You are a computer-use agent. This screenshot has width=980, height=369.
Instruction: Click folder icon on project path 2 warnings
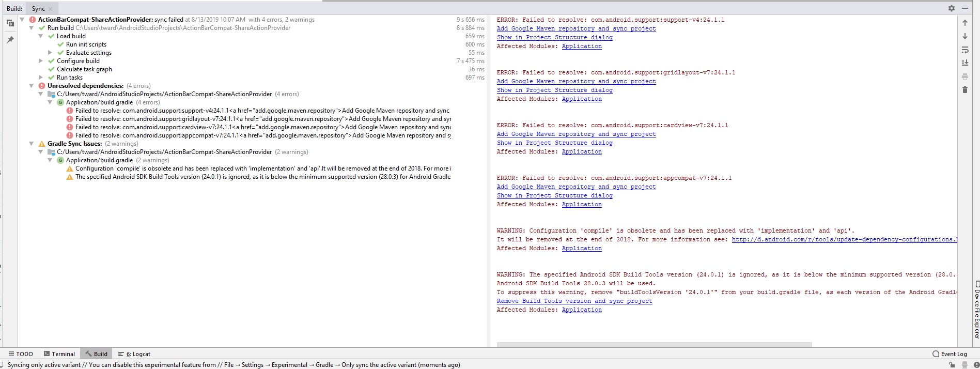click(51, 152)
